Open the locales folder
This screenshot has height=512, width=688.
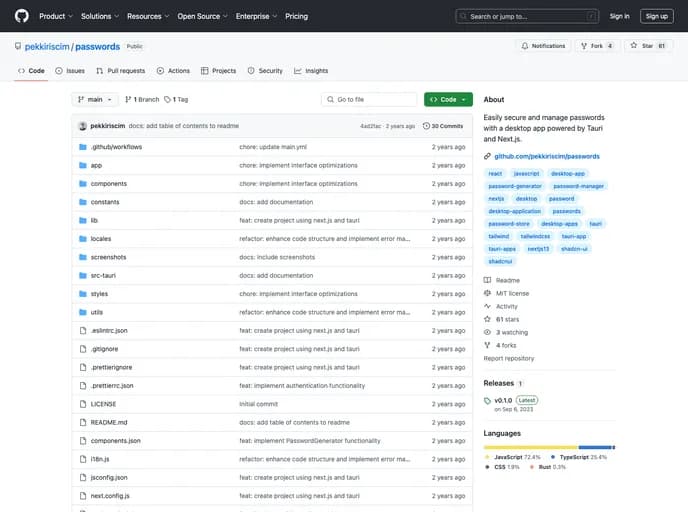point(101,239)
